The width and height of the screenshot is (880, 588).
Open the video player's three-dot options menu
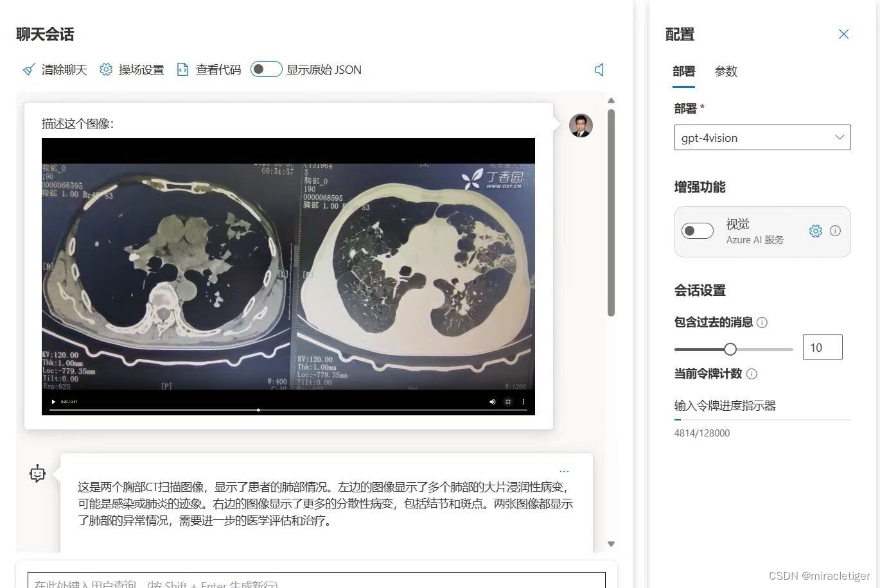tap(524, 401)
